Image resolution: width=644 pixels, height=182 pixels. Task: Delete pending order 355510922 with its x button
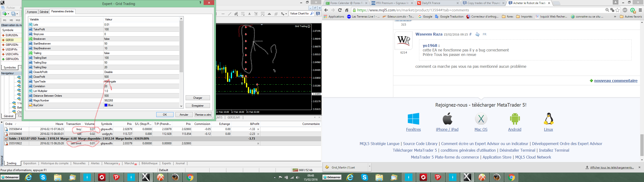[258, 143]
